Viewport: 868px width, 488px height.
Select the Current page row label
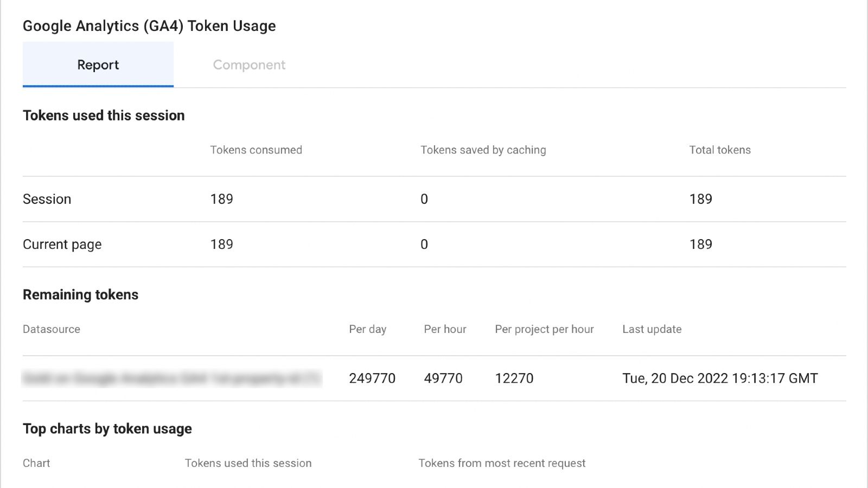pyautogui.click(x=62, y=245)
